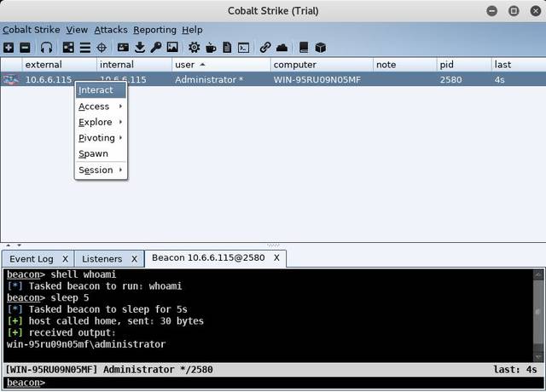The image size is (546, 392).
Task: Click the terminal scripted web delivery icon
Action: click(x=243, y=48)
